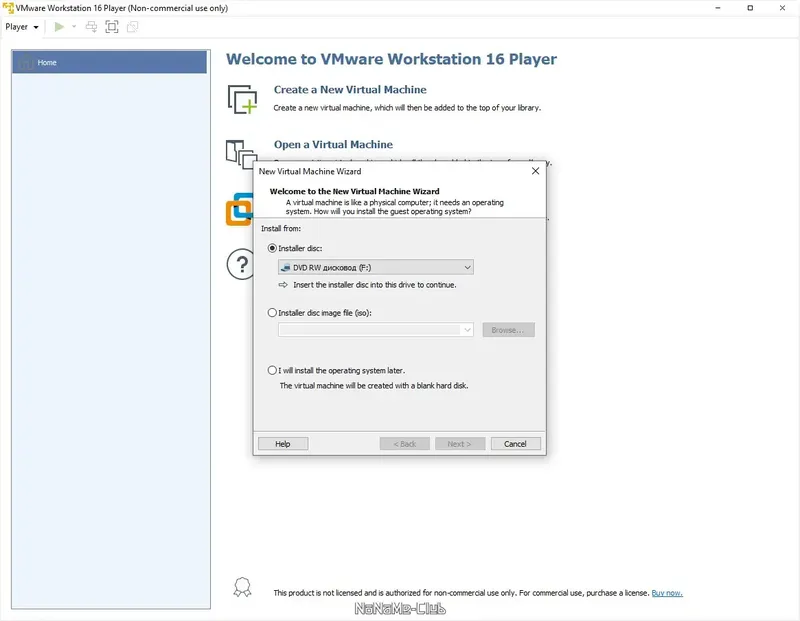Viewport: 800px width, 621px height.
Task: Click the iso file path combo box
Action: (x=376, y=330)
